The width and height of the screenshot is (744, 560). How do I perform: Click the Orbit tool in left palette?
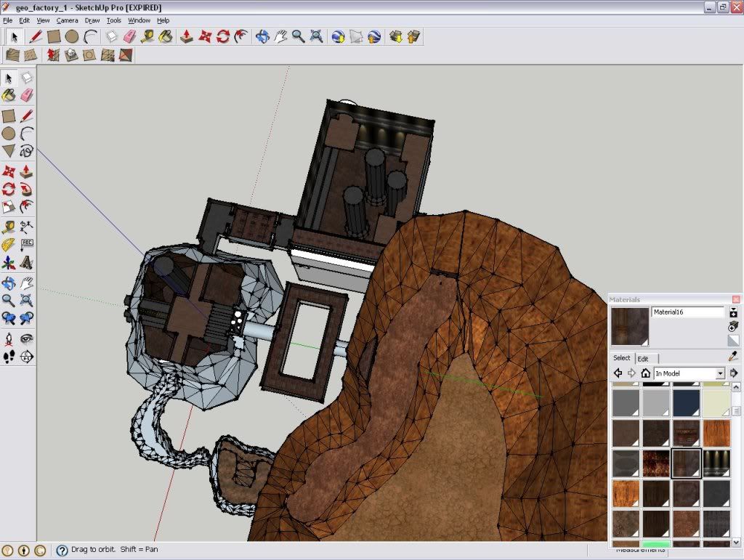(x=9, y=283)
